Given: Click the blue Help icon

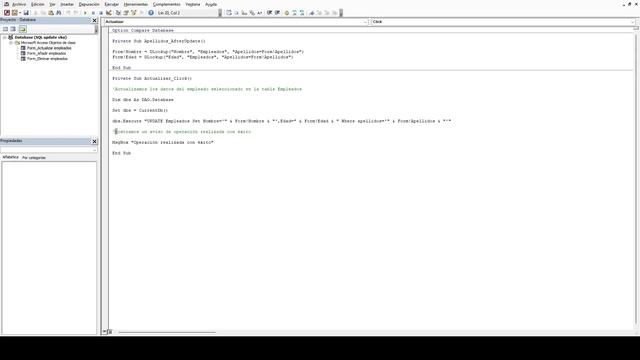Looking at the screenshot, I should (151, 13).
